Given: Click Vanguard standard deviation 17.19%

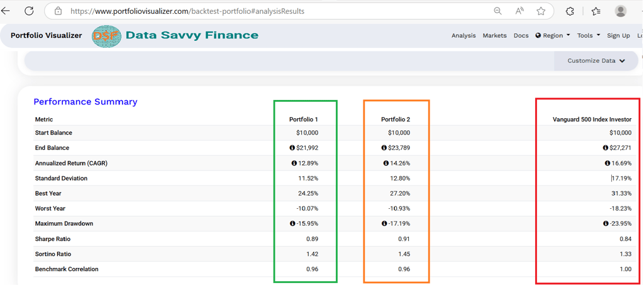Looking at the screenshot, I should pos(622,178).
